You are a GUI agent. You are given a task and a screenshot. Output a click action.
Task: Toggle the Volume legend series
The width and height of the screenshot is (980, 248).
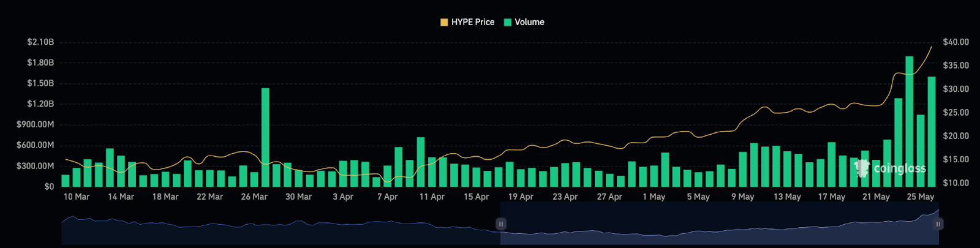524,22
